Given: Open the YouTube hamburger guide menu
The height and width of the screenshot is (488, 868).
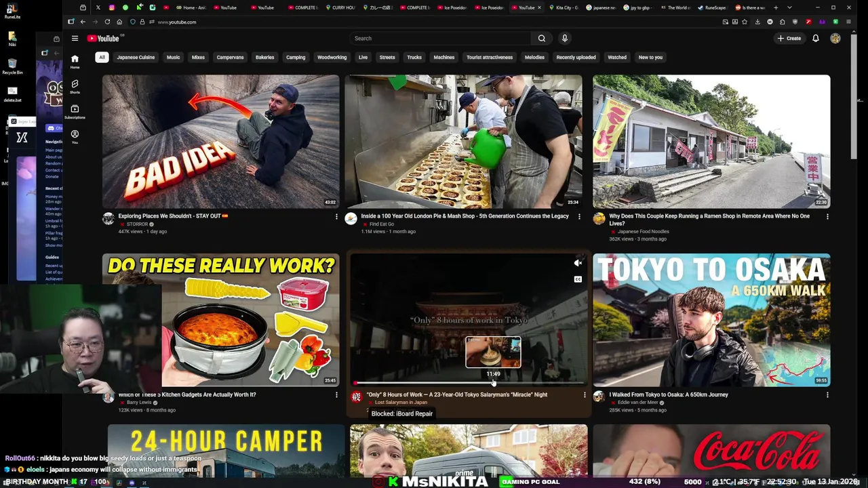Looking at the screenshot, I should click(x=75, y=39).
